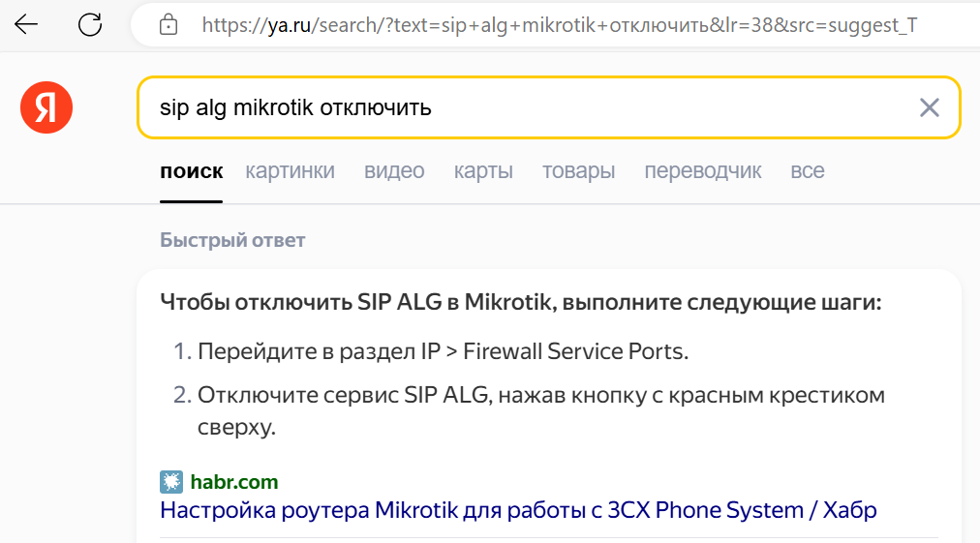The width and height of the screenshot is (980, 543).
Task: Open the товары tab
Action: 579,171
